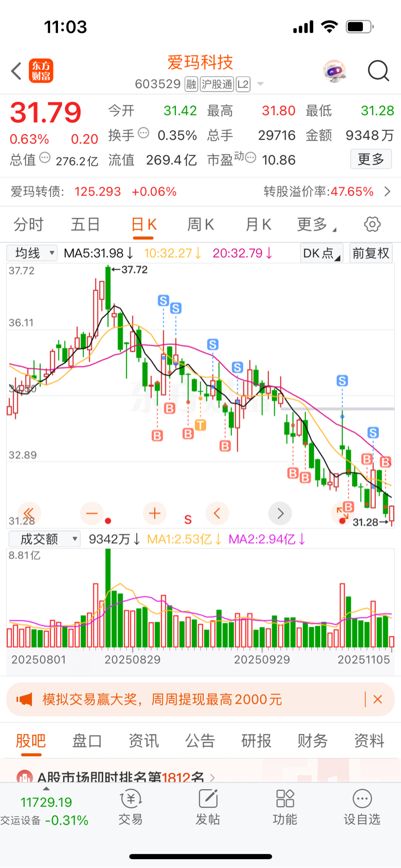Open the 均线 indicator dropdown
This screenshot has height=868, width=401.
32,253
